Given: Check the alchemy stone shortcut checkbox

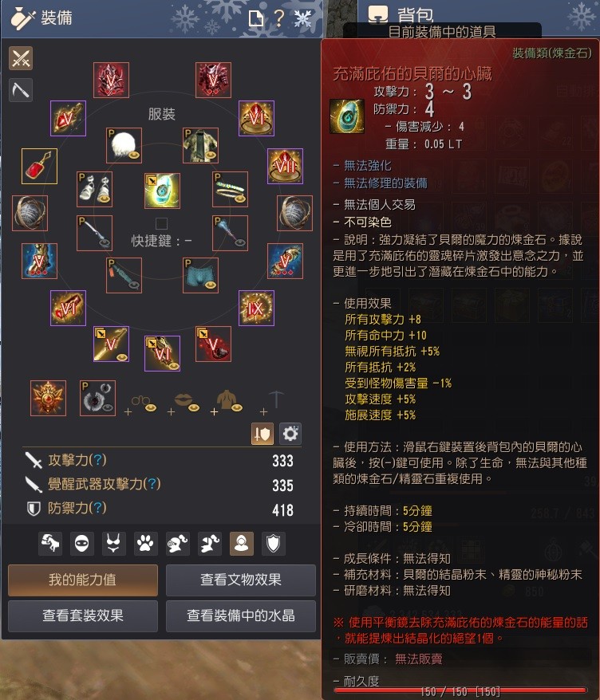Looking at the screenshot, I should pos(161,223).
